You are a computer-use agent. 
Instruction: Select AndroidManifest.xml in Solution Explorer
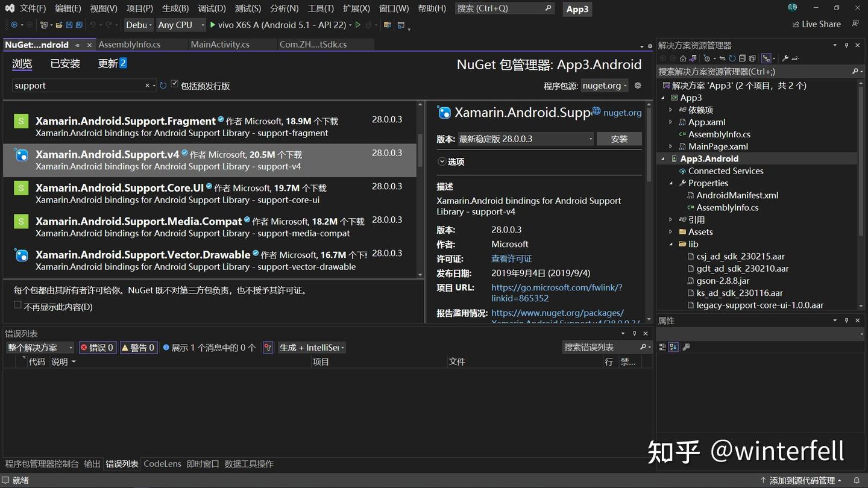point(737,195)
